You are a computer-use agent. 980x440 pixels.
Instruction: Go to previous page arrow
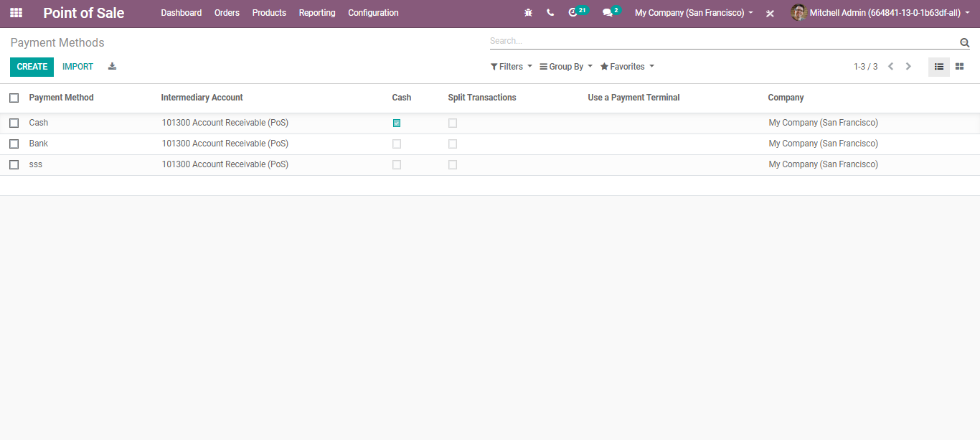pyautogui.click(x=891, y=67)
